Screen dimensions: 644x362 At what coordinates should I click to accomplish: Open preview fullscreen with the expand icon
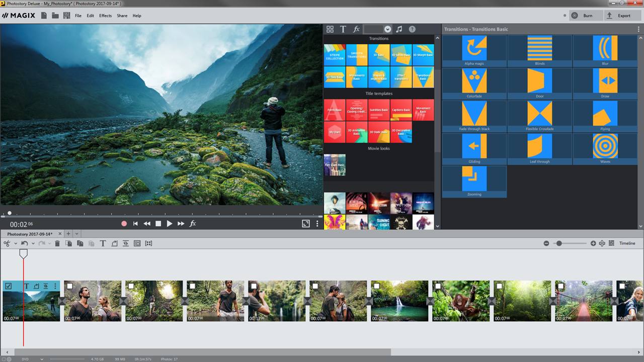click(x=305, y=224)
